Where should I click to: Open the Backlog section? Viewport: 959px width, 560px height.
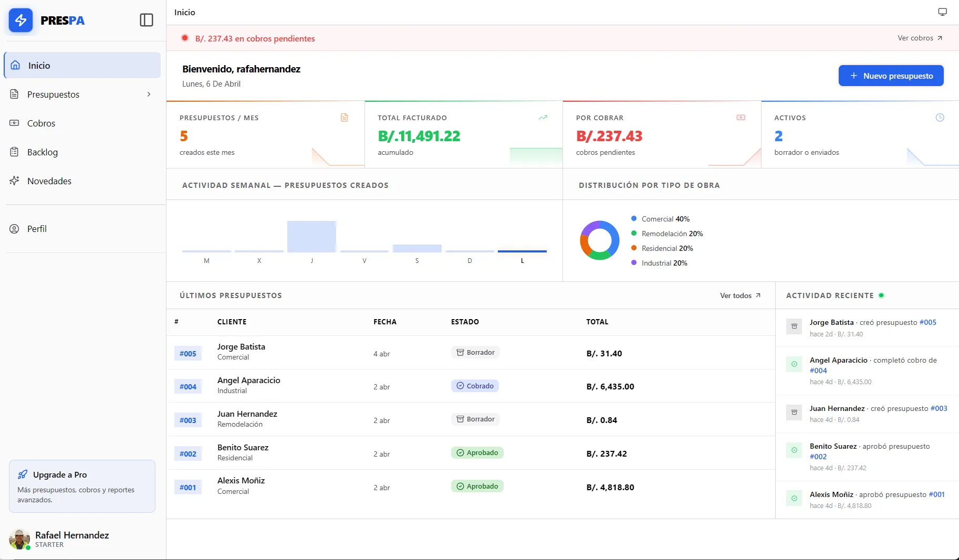point(42,152)
